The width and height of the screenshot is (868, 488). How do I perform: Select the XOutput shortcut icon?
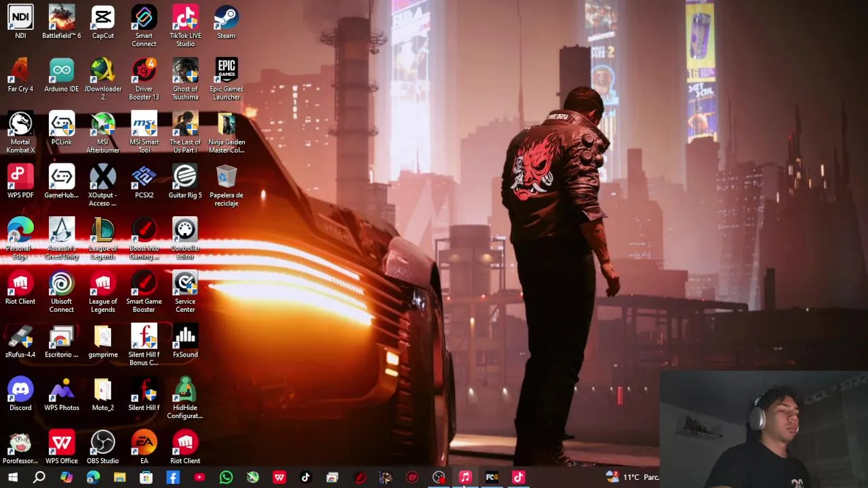[x=103, y=186]
